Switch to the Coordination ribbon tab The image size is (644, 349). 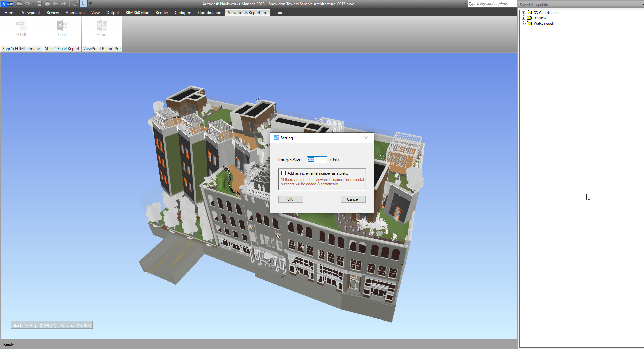(209, 13)
